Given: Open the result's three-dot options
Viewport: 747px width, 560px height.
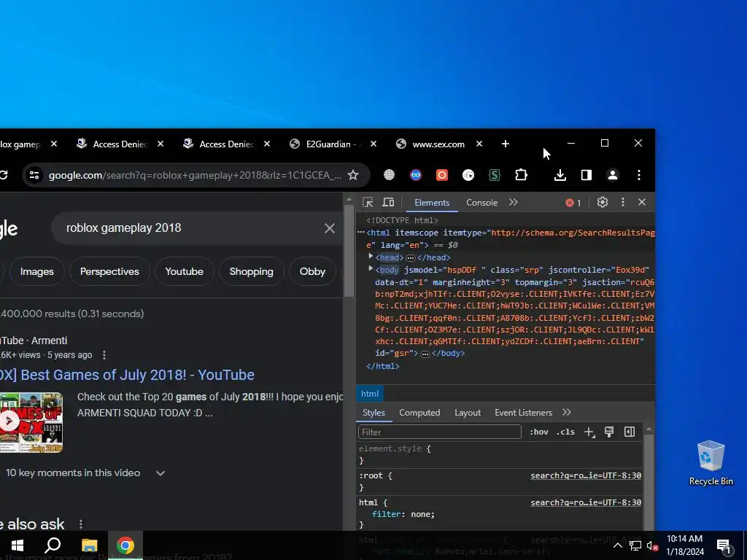Looking at the screenshot, I should 104,355.
